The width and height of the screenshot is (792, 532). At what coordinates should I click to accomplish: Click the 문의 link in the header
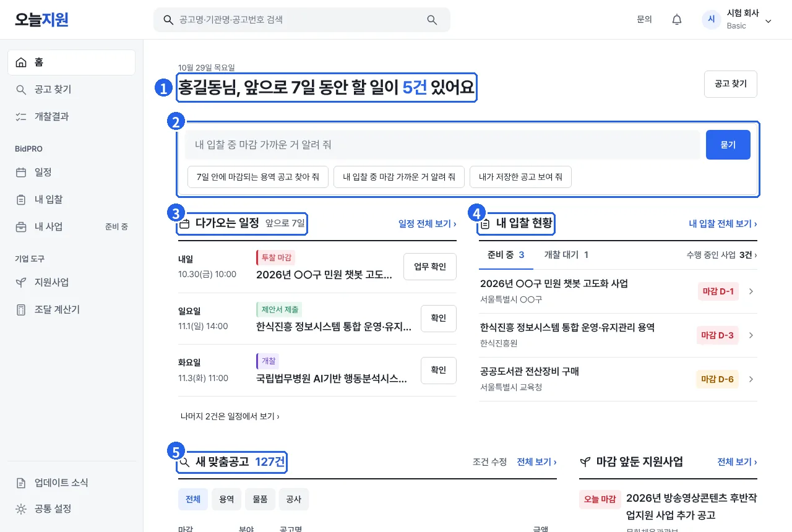(644, 20)
